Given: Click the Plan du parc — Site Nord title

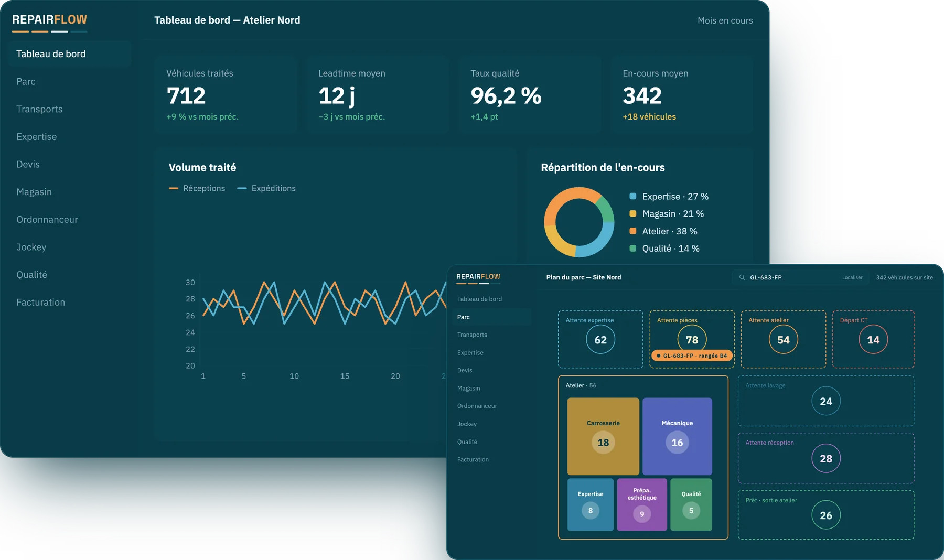Looking at the screenshot, I should [584, 277].
